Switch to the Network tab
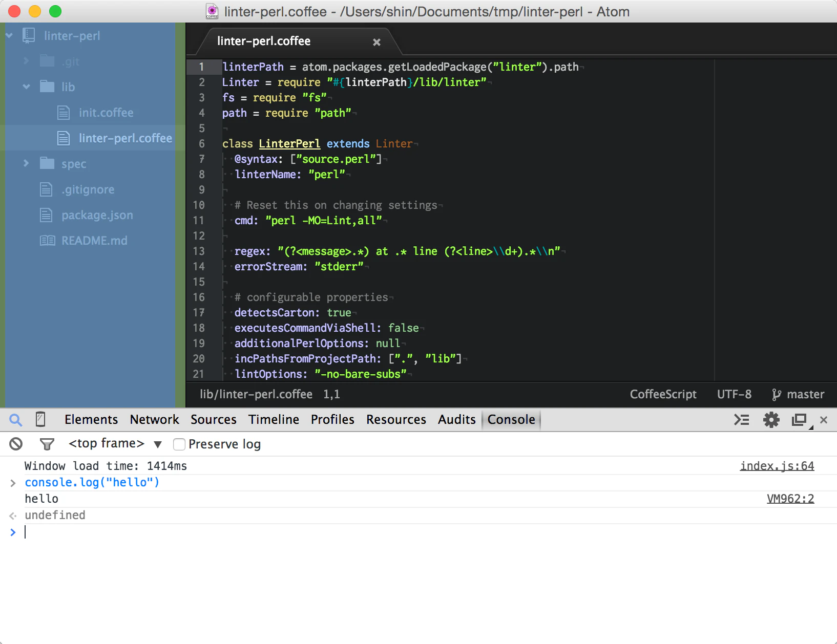The height and width of the screenshot is (644, 837). click(x=154, y=420)
